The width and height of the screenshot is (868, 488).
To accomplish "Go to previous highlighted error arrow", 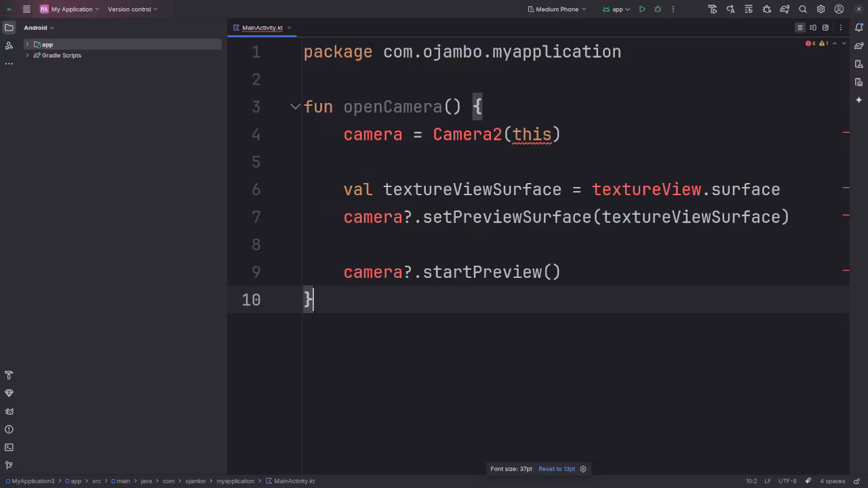I will pos(835,43).
